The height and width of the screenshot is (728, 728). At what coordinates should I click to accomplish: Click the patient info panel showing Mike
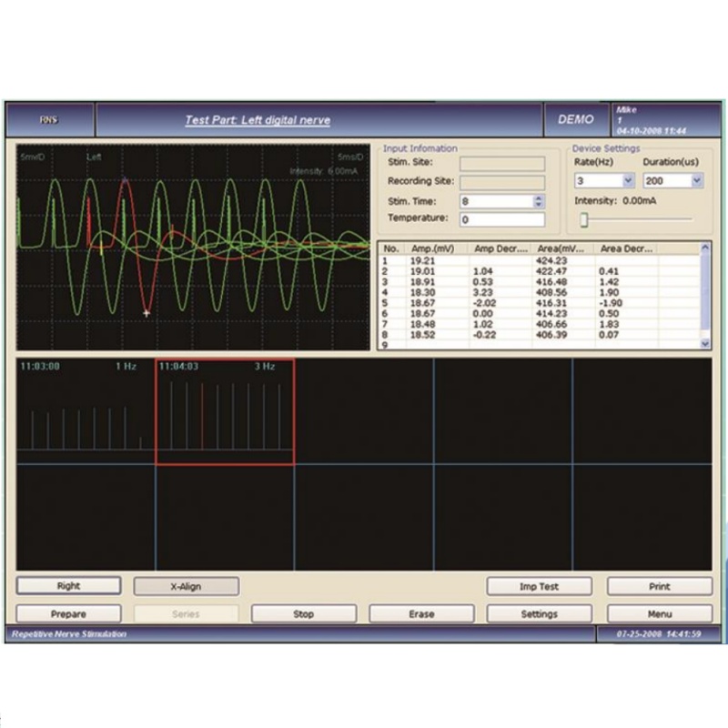(x=666, y=120)
